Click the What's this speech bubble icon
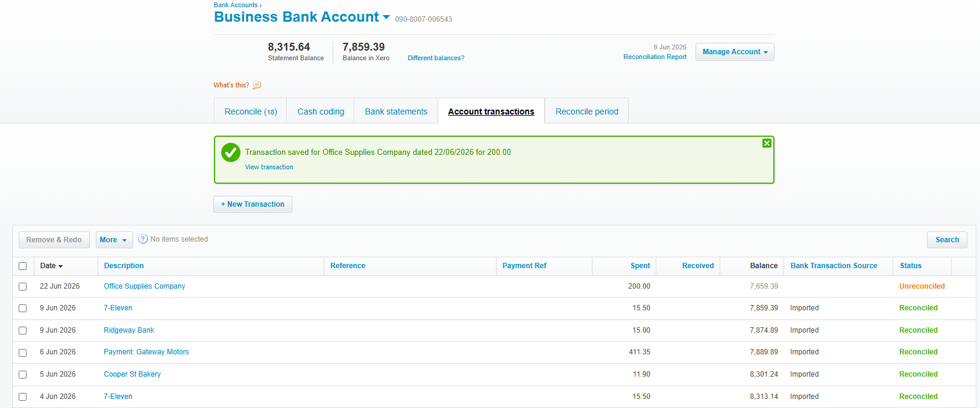Image resolution: width=980 pixels, height=408 pixels. [257, 85]
